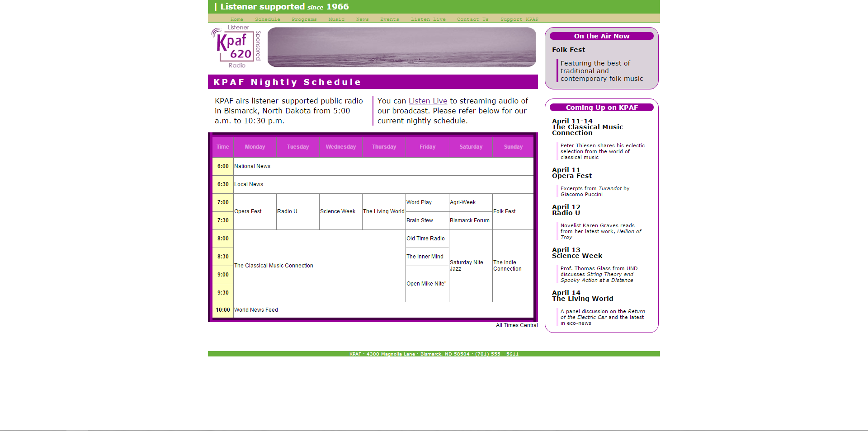Click the 6:30 time cell
This screenshot has width=868, height=431.
223,184
